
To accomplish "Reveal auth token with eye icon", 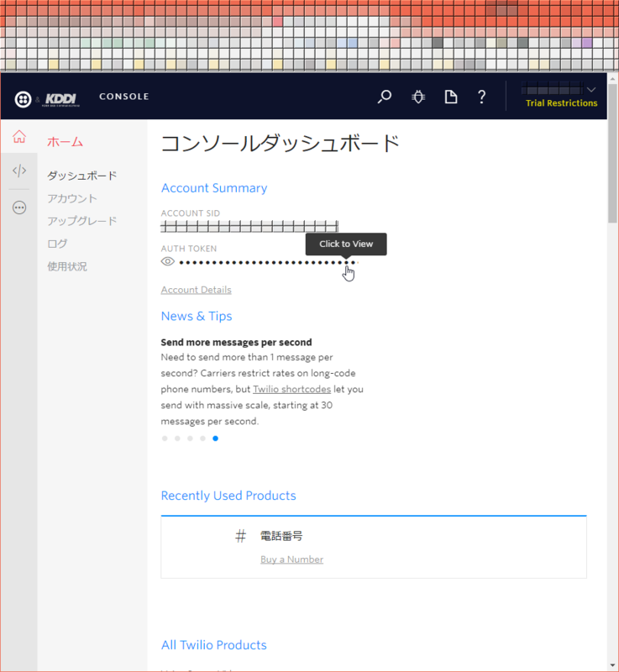I will (167, 261).
